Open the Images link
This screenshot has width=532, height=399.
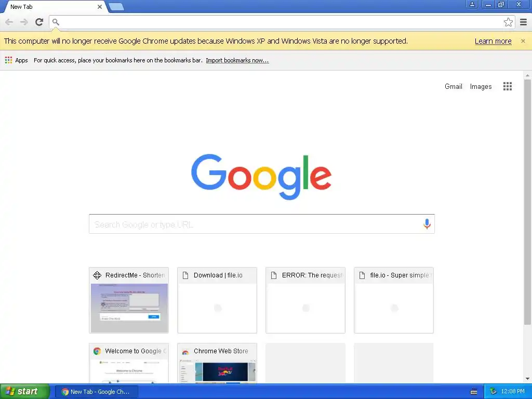(x=481, y=87)
